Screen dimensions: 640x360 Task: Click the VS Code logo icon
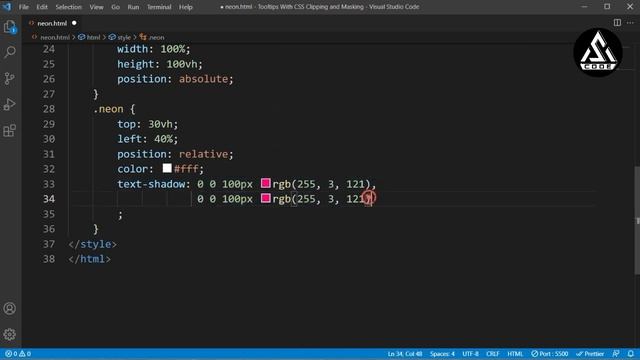pyautogui.click(x=7, y=7)
